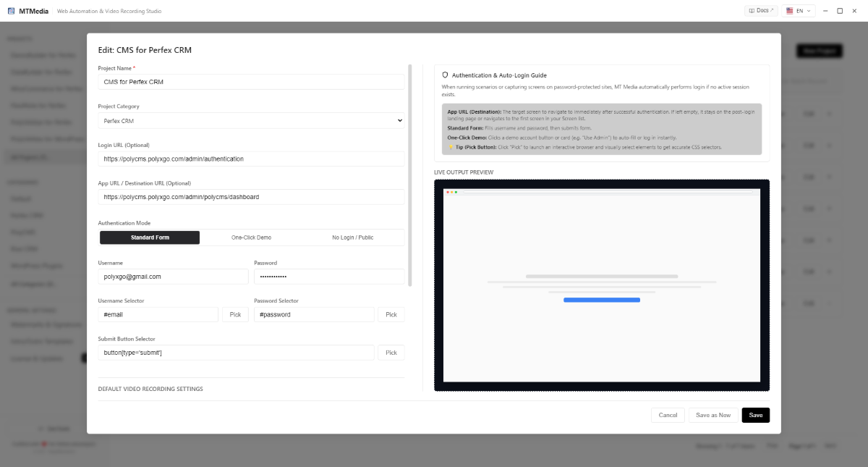Click the Authentication guide shield icon
868x467 pixels.
446,75
